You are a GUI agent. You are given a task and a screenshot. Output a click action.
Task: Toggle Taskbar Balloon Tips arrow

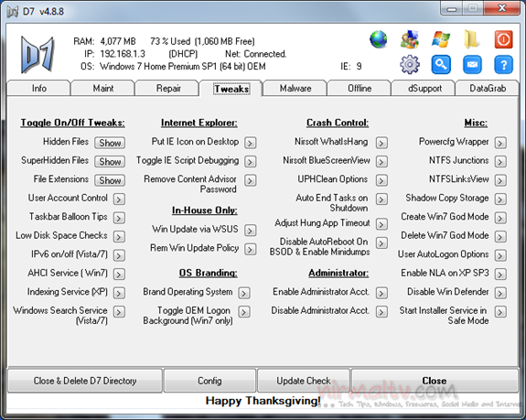[x=119, y=218]
